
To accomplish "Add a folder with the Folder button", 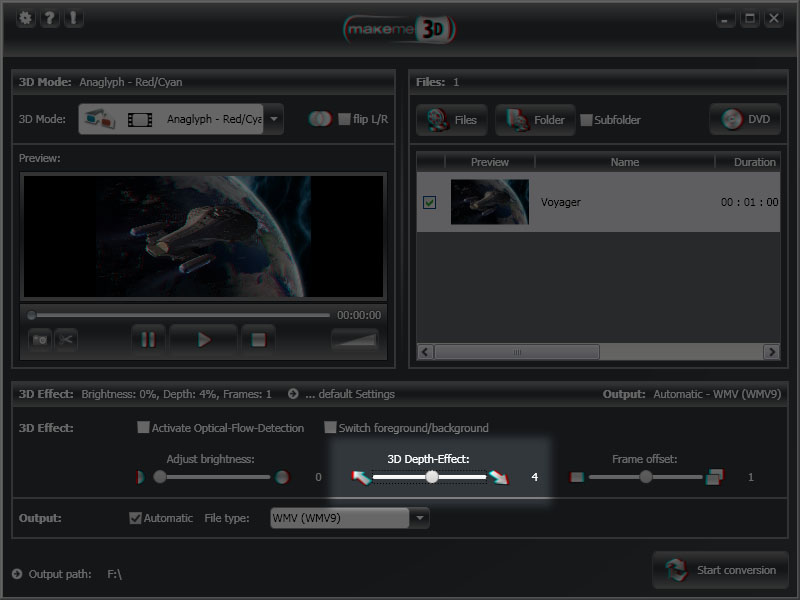I will (535, 120).
